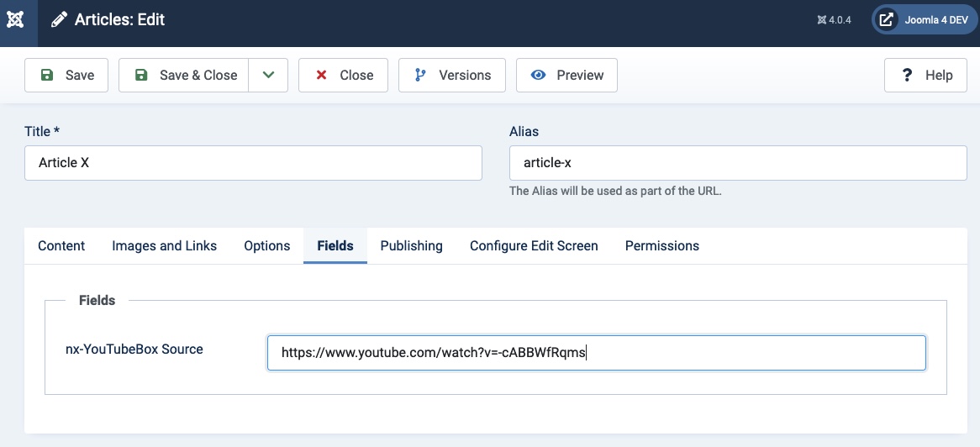The image size is (980, 447).
Task: Go to Configure Edit Screen tab
Action: coord(534,245)
